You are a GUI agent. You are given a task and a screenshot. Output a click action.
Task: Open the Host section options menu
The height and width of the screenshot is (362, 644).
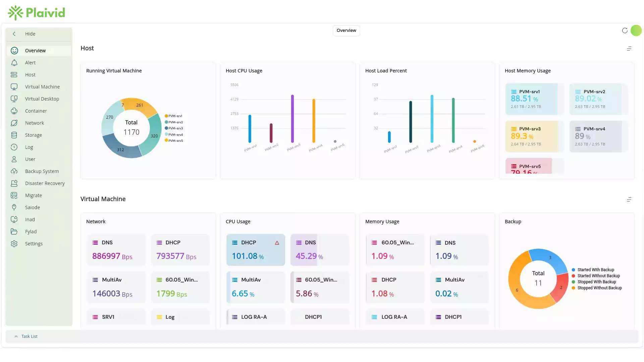pyautogui.click(x=629, y=49)
